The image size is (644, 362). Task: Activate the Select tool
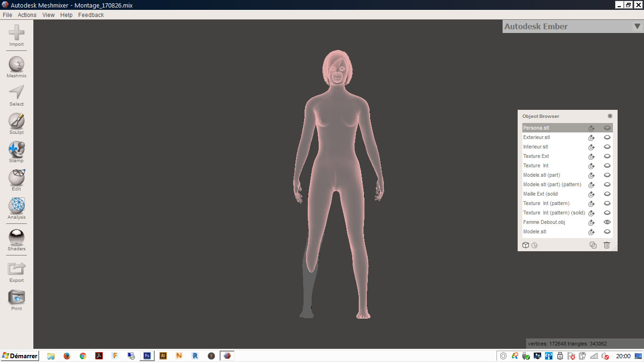pyautogui.click(x=17, y=95)
